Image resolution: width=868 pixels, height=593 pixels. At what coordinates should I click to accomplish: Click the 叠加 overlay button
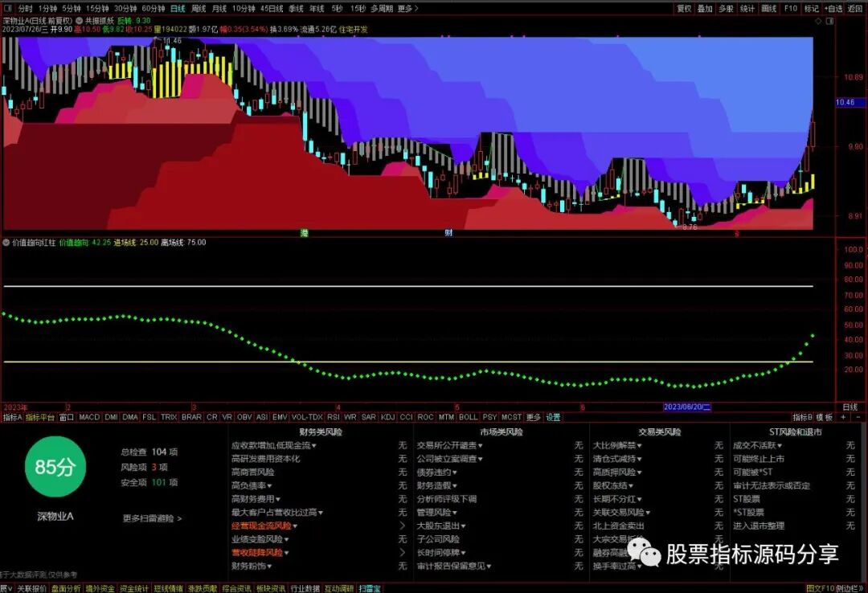click(x=705, y=8)
